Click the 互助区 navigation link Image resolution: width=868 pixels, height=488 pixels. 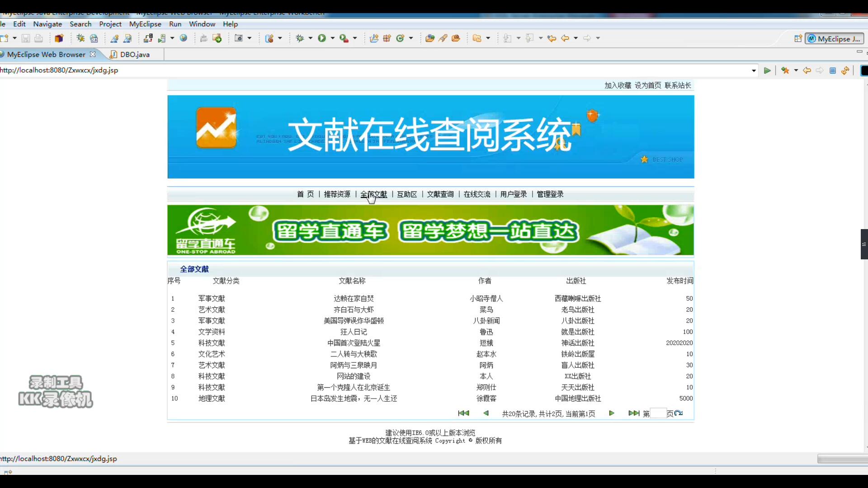pos(407,194)
